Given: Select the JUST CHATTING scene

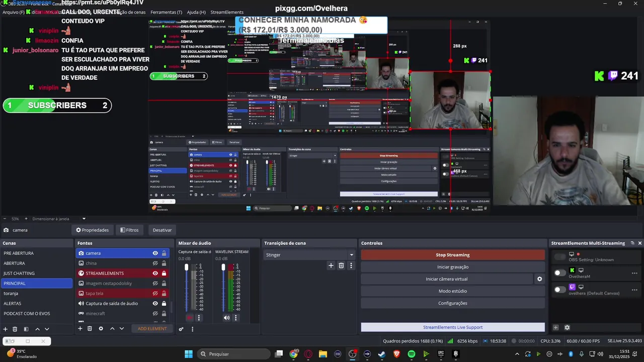Looking at the screenshot, I should (x=36, y=273).
